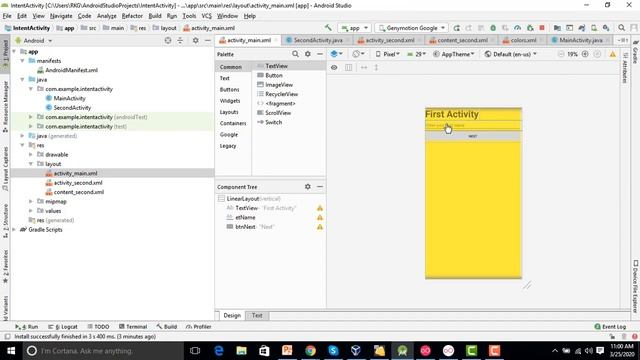Open Microsoft Edge from taskbar

tap(219, 351)
